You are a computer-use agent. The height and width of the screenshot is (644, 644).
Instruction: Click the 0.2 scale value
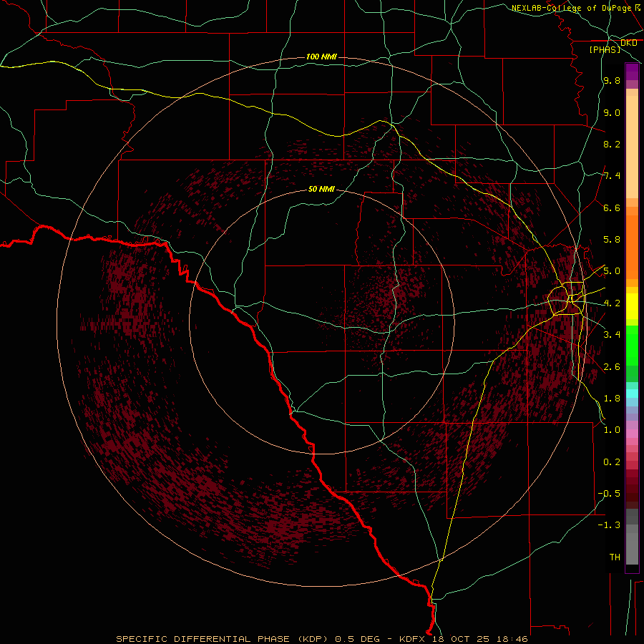coord(612,462)
